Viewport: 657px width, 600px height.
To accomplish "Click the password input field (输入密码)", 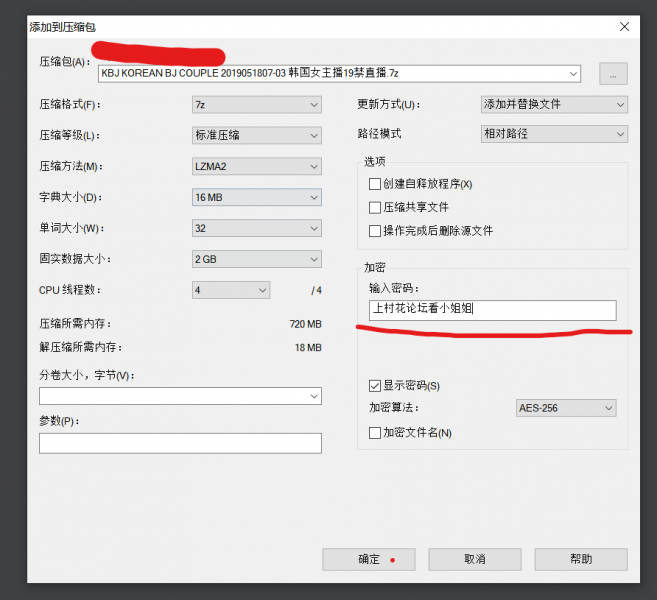I will pos(492,310).
